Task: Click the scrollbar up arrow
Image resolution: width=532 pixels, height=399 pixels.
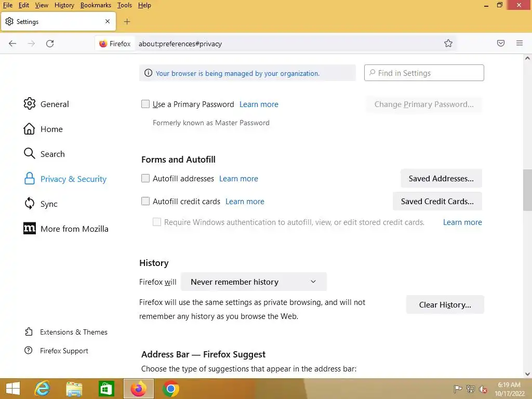Action: click(x=527, y=58)
